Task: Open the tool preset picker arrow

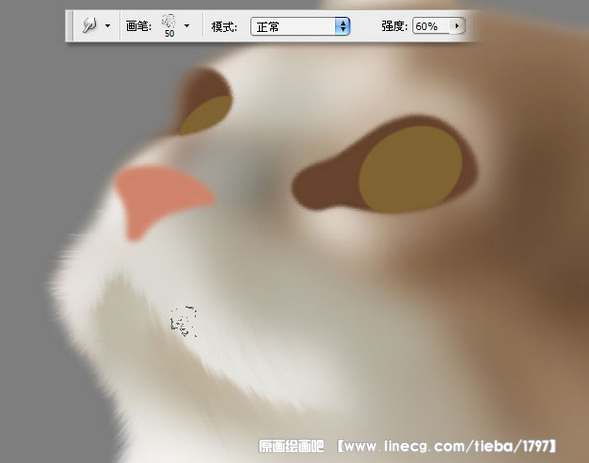Action: pos(108,26)
